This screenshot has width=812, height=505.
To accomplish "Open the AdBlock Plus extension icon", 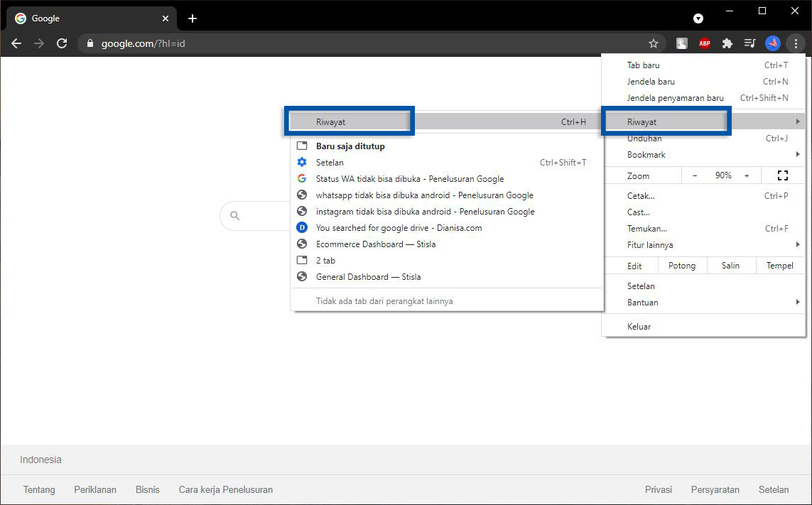I will [x=704, y=43].
